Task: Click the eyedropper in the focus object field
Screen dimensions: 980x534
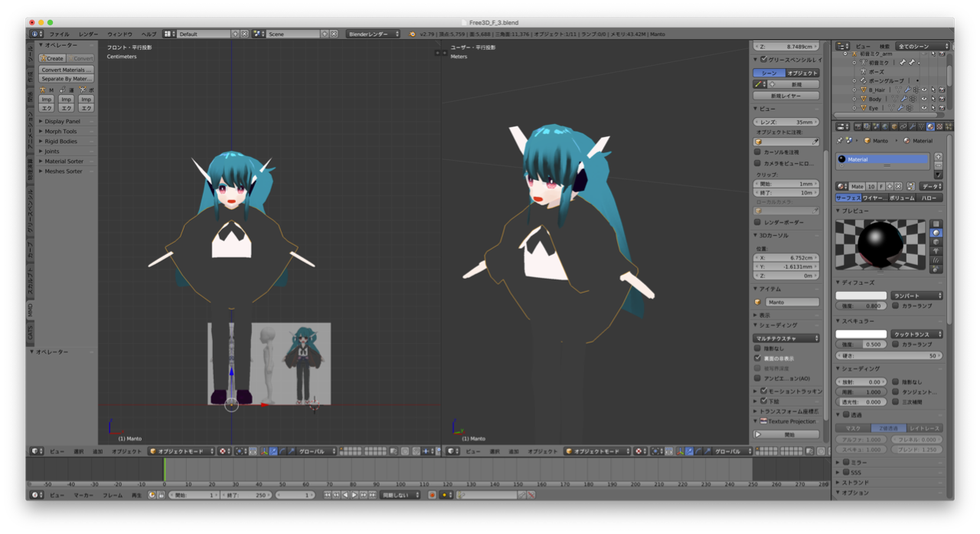Action: pos(815,142)
